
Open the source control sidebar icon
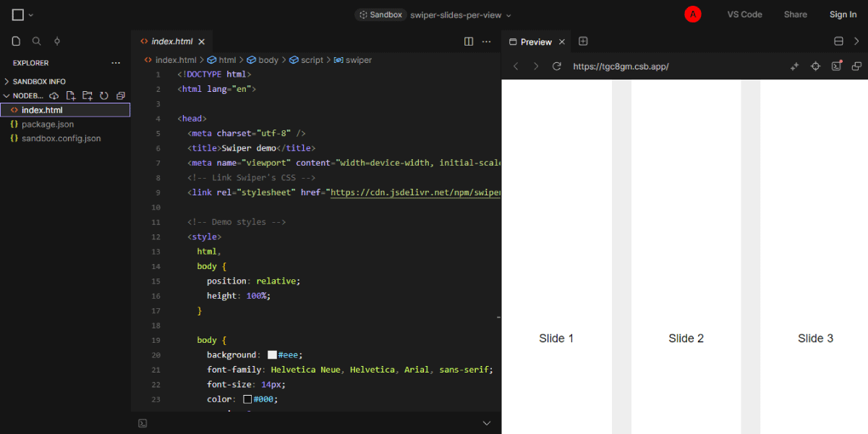[x=57, y=41]
